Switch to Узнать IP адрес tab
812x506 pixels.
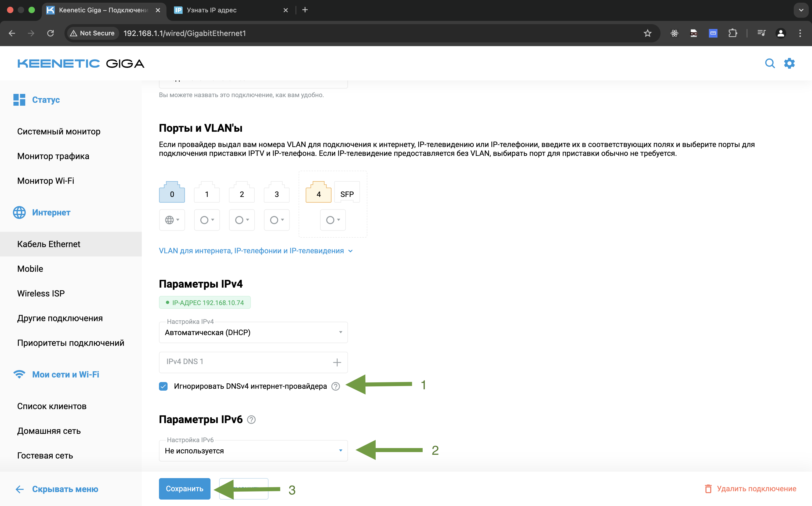coord(212,10)
